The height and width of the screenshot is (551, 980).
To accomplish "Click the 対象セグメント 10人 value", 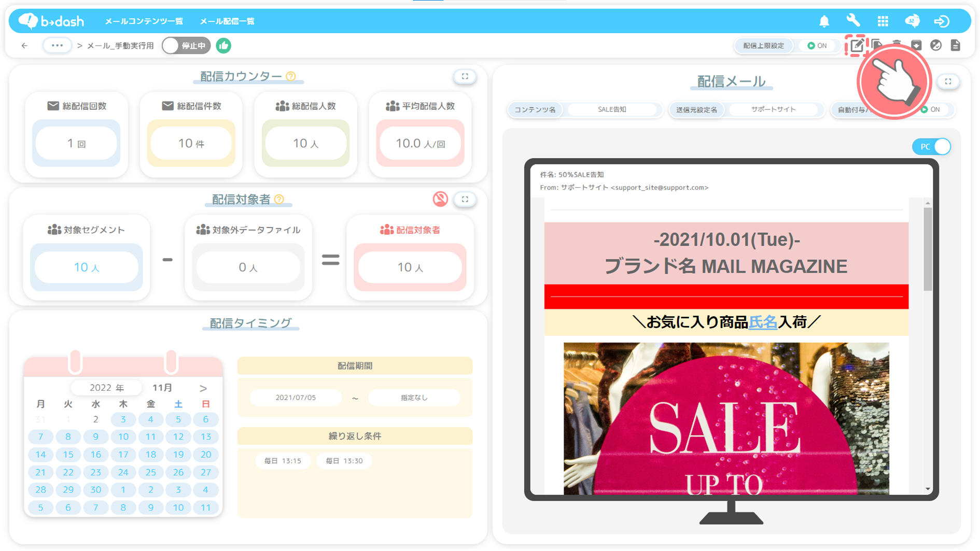I will click(x=87, y=267).
